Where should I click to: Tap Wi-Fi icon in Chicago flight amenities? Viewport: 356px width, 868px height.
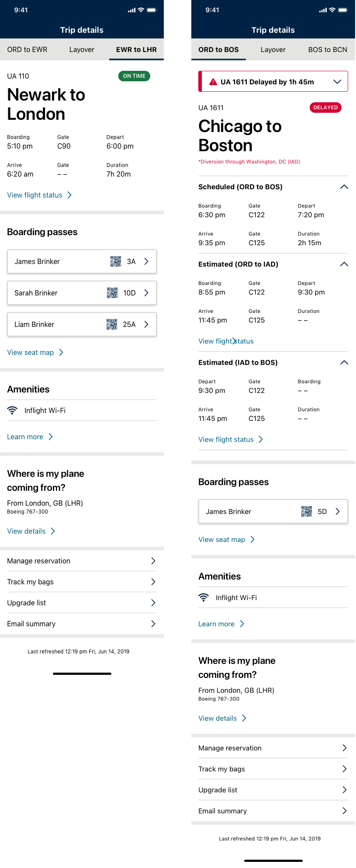point(204,597)
